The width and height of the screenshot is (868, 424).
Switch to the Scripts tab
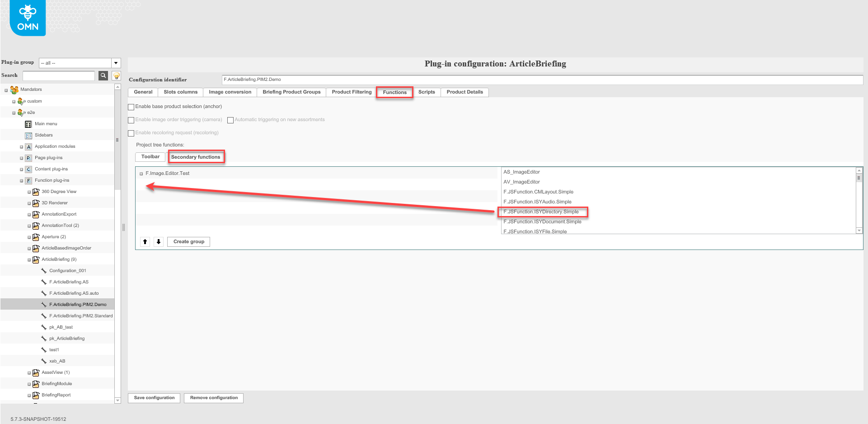pos(427,92)
